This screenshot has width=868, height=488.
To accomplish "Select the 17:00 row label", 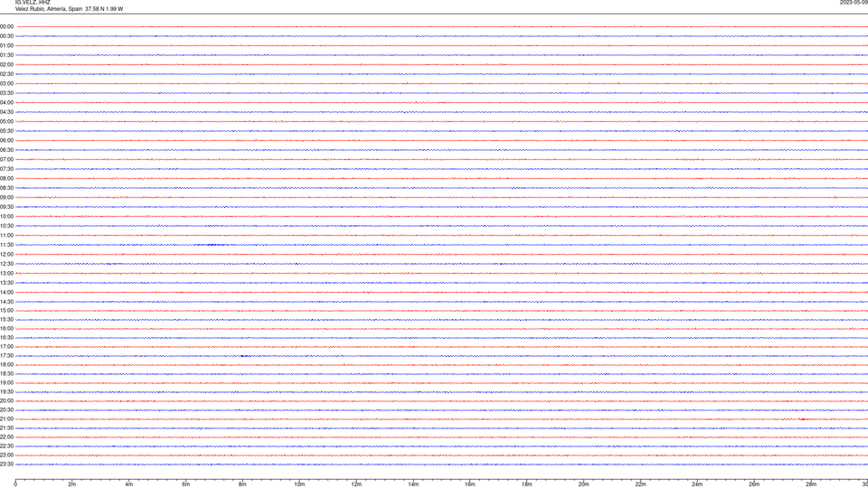I will pyautogui.click(x=6, y=347).
